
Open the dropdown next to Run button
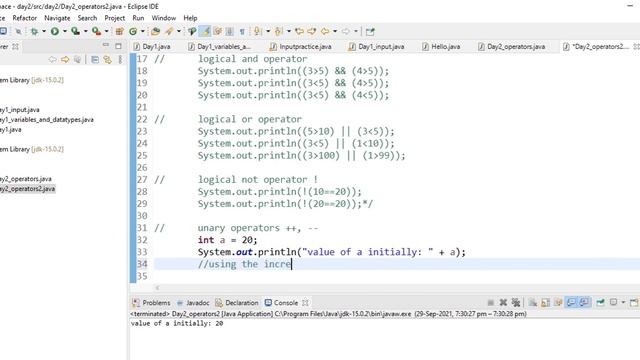64,31
